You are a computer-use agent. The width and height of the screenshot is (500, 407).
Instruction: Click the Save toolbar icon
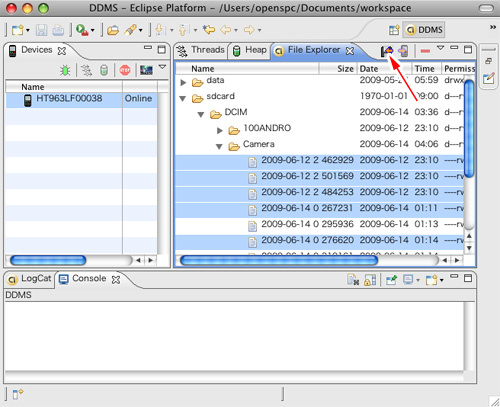(x=41, y=30)
